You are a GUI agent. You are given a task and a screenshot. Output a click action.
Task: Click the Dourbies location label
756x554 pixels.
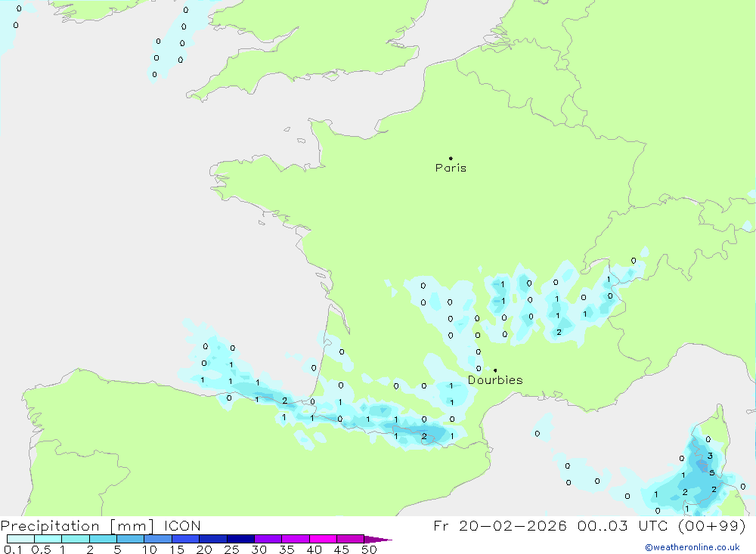(495, 380)
